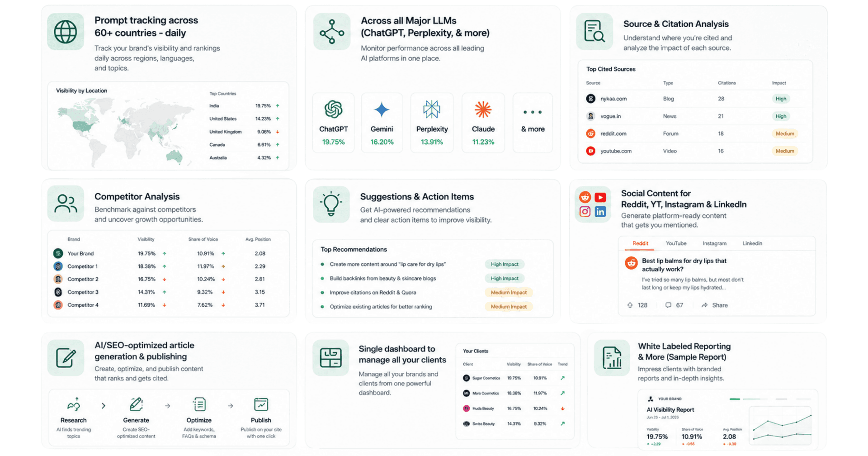868x456 pixels.
Task: Click the Medium impact badge for youtube.com
Action: pos(785,151)
